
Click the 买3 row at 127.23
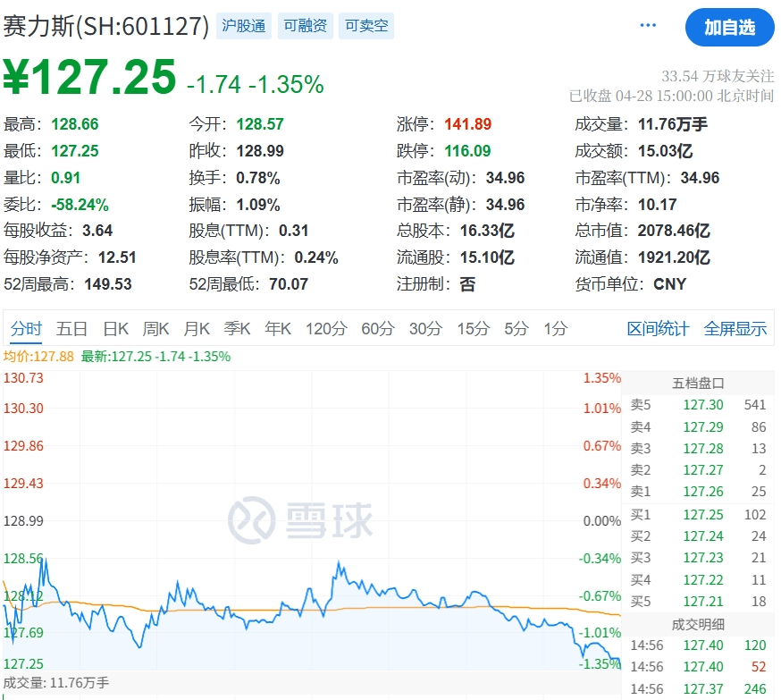tap(698, 558)
